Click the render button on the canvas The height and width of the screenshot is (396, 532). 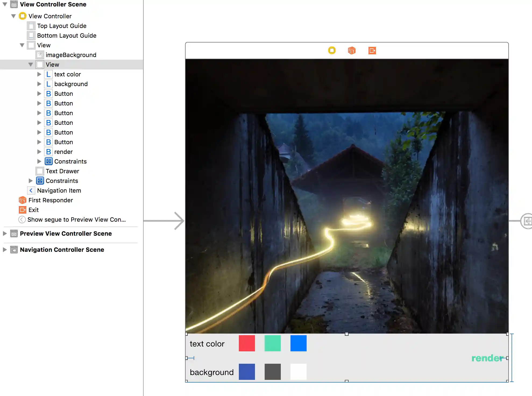pos(487,358)
